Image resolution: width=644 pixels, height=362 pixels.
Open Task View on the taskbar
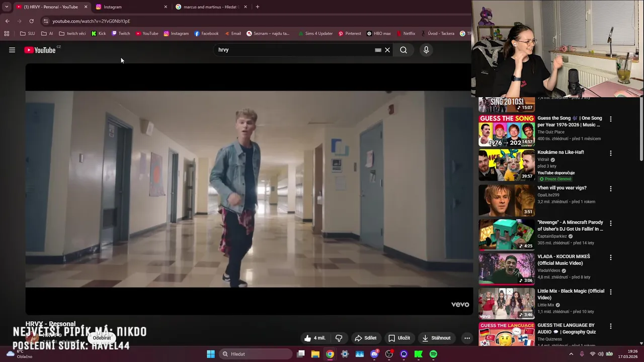pos(301,354)
